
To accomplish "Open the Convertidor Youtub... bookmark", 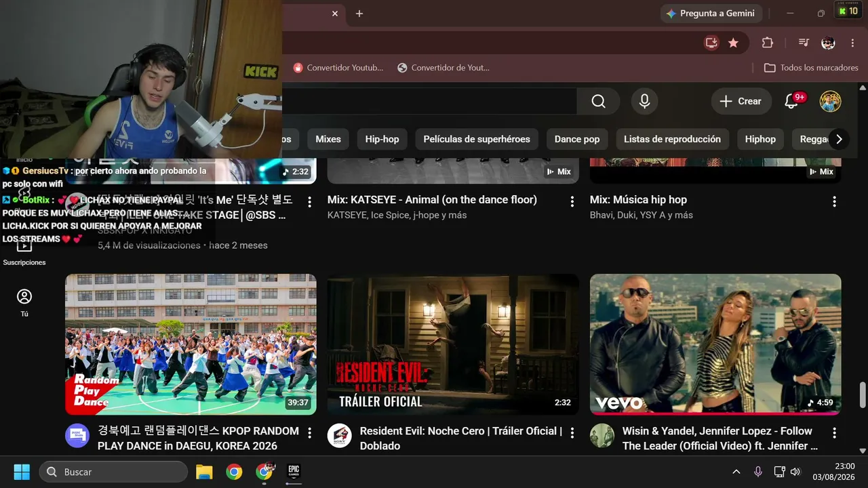I will click(x=338, y=68).
